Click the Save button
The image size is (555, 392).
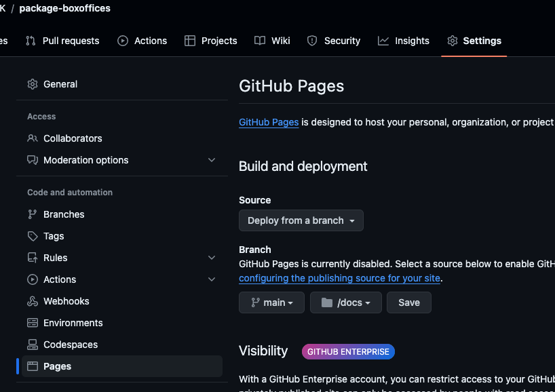tap(409, 302)
